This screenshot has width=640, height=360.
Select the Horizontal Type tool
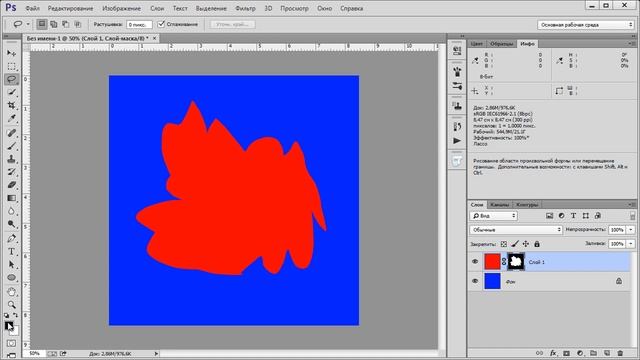click(x=11, y=251)
